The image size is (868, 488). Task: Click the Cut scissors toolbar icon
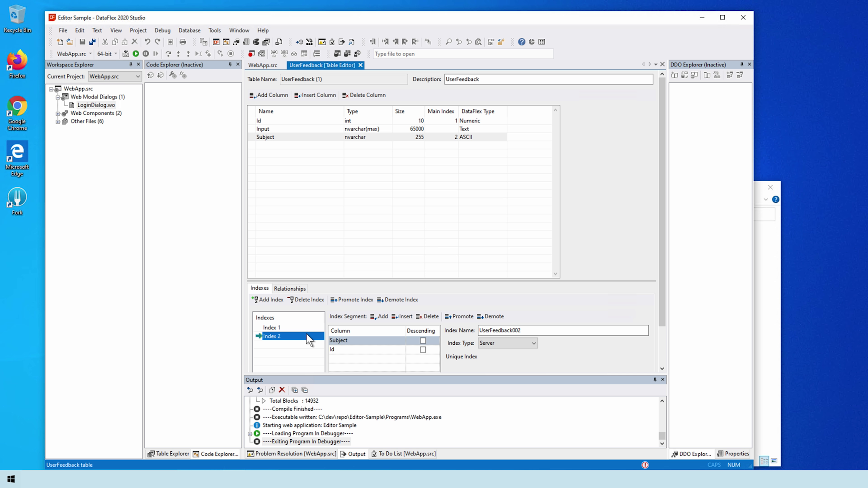coord(105,42)
